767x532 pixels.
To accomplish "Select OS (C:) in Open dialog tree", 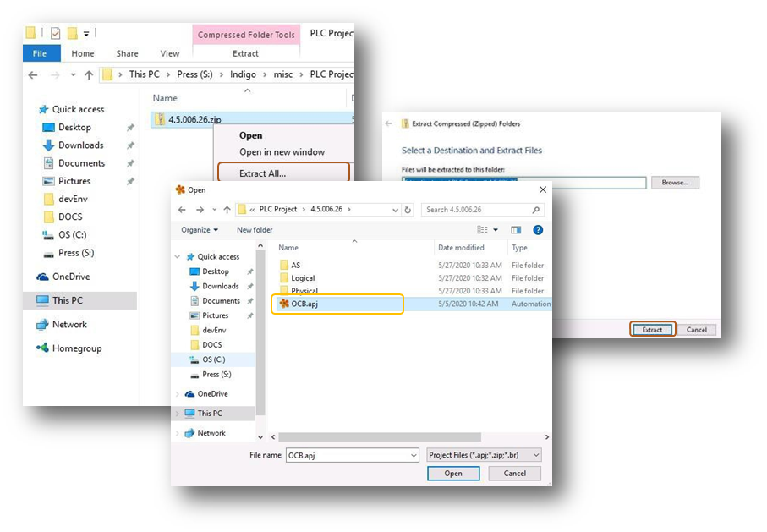I will pyautogui.click(x=213, y=359).
